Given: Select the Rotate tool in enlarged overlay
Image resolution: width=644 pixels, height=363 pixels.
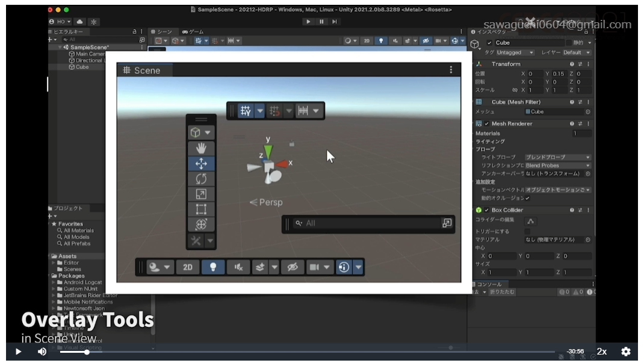Looking at the screenshot, I should pyautogui.click(x=201, y=179).
